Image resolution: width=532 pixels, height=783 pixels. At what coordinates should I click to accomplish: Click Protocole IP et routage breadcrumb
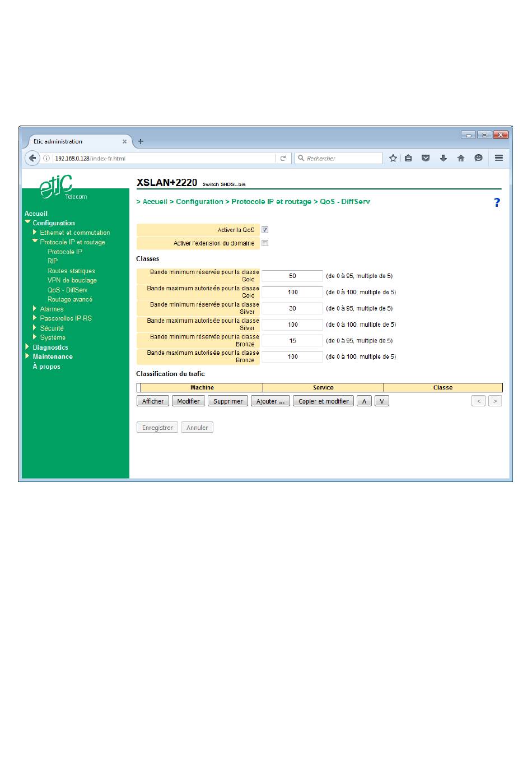(x=272, y=202)
